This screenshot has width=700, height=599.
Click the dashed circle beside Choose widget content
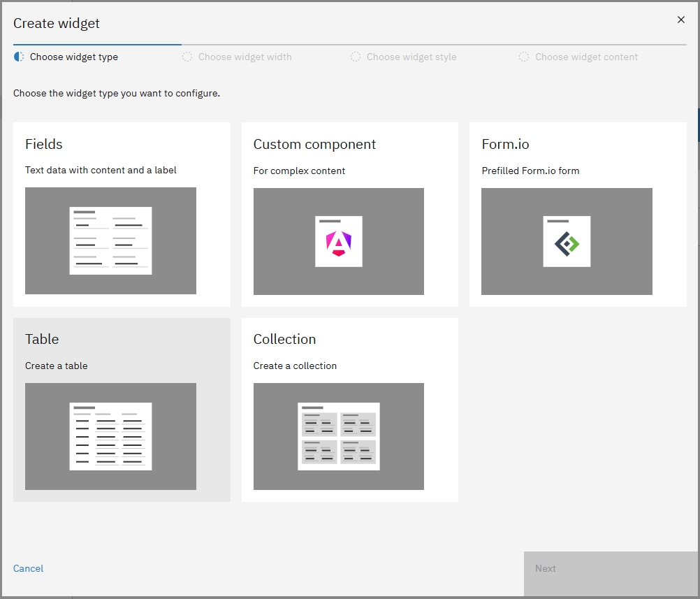pos(524,57)
